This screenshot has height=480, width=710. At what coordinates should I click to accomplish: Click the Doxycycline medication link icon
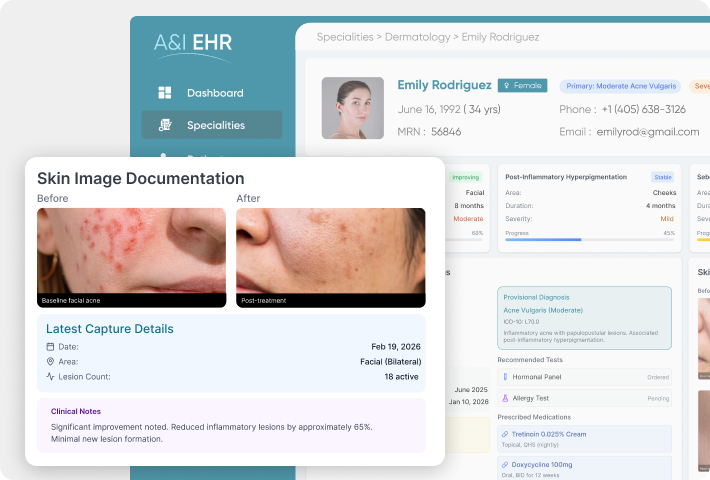click(x=505, y=465)
